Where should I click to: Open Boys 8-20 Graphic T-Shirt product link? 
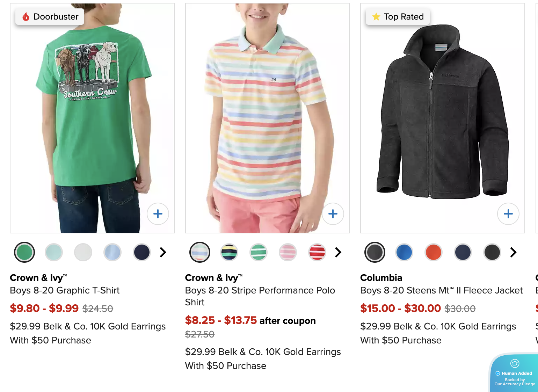[65, 290]
